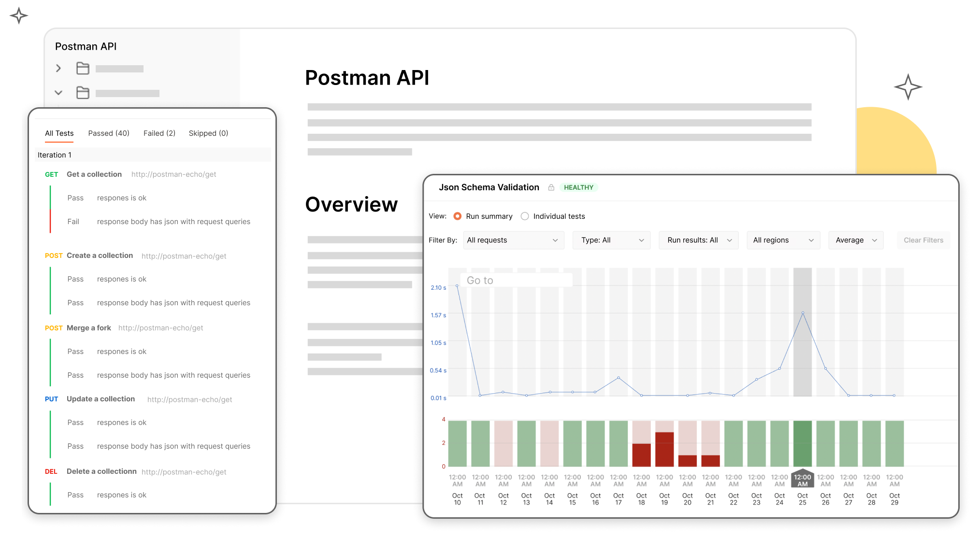The image size is (980, 539).
Task: Open the http://postman-echo/get link for Get a collection
Action: click(x=174, y=174)
